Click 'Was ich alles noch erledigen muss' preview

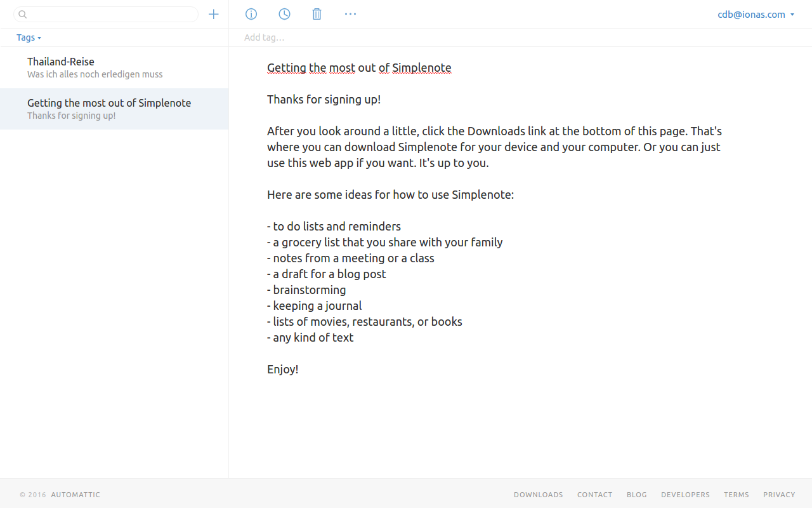95,74
